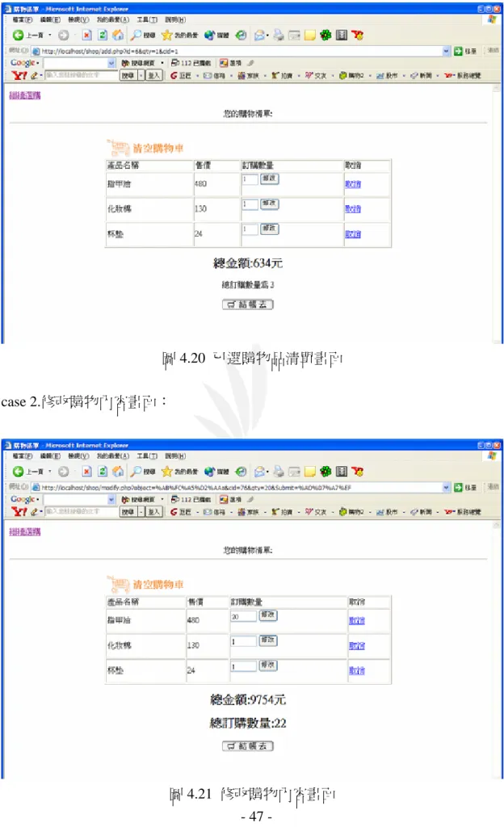Viewport: 504px width, 831px height.
Task: Click 修改 button for 杯墊 in 634元 cart
Action: coord(269,229)
